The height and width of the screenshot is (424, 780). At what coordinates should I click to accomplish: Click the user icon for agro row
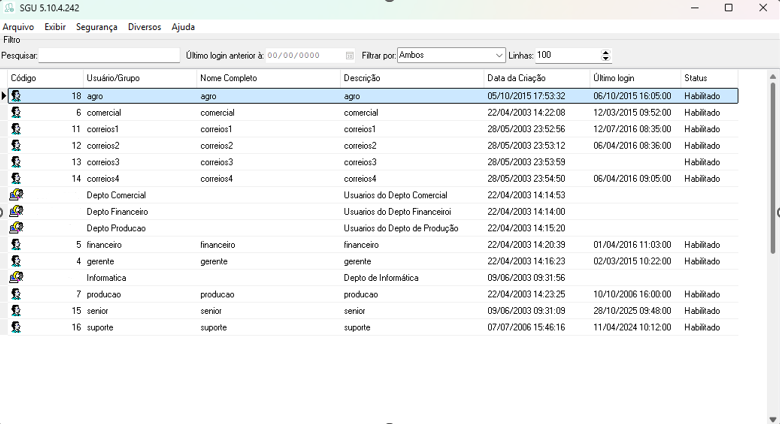(16, 96)
